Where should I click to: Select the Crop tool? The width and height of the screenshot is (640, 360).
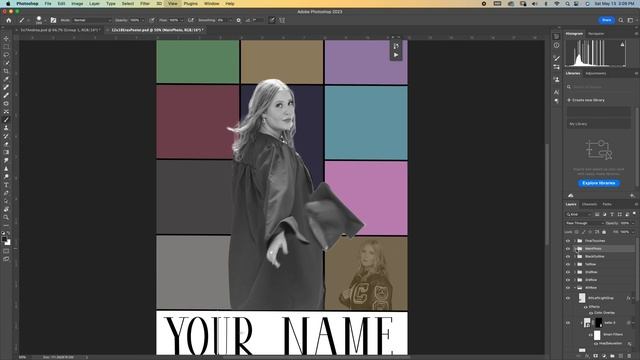[x=6, y=71]
